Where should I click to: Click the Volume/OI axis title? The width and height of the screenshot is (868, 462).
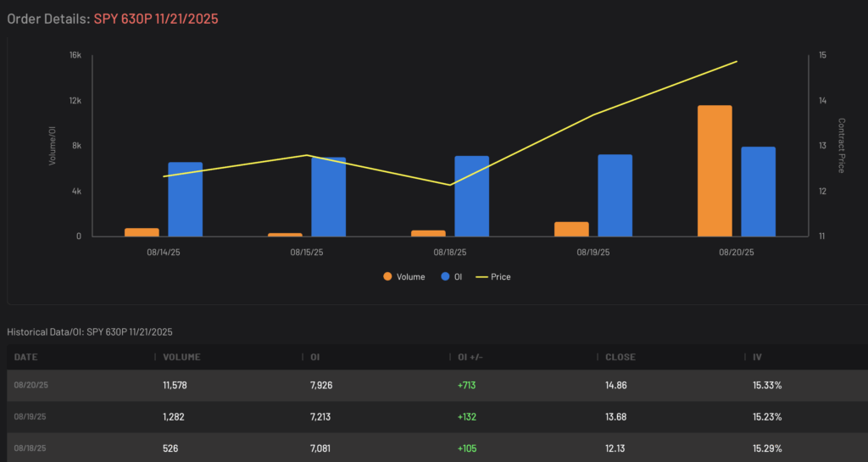(53, 146)
